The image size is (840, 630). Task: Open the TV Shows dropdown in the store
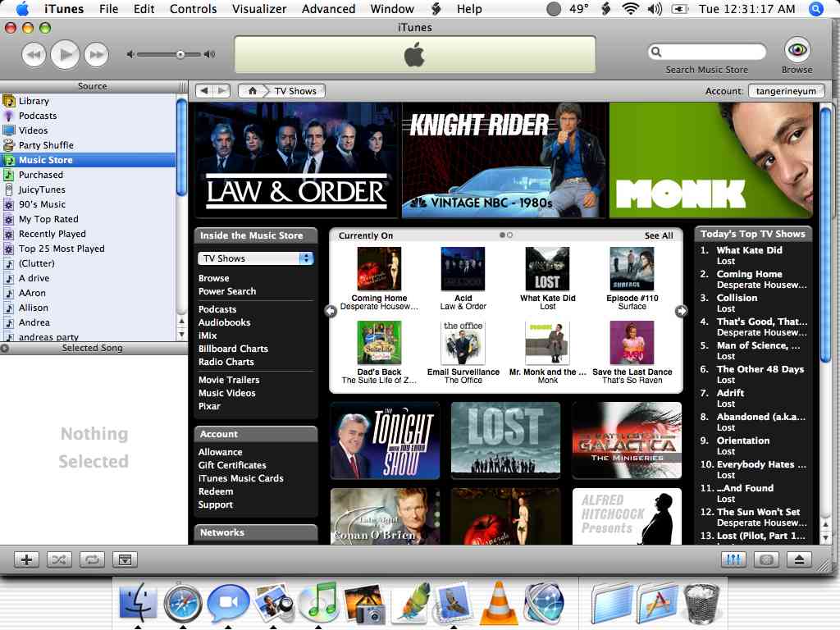pos(256,258)
